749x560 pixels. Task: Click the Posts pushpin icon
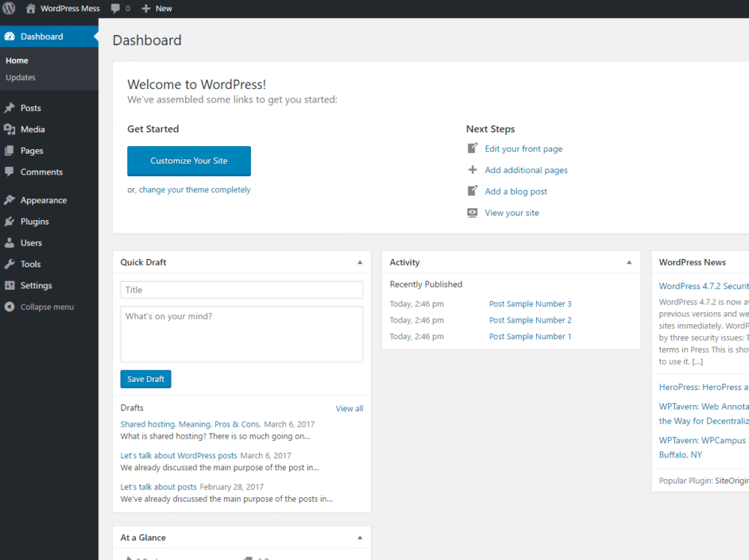pos(10,108)
